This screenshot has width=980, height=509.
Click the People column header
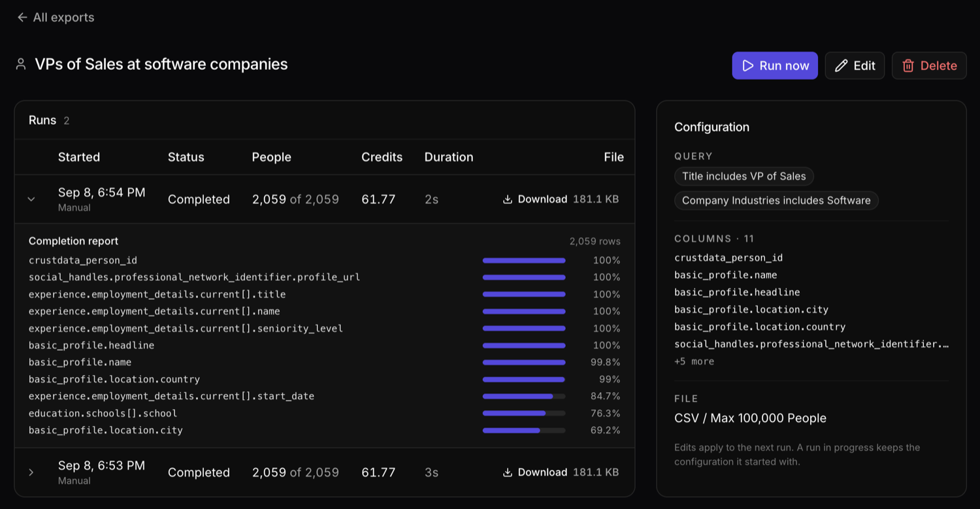[x=272, y=157]
